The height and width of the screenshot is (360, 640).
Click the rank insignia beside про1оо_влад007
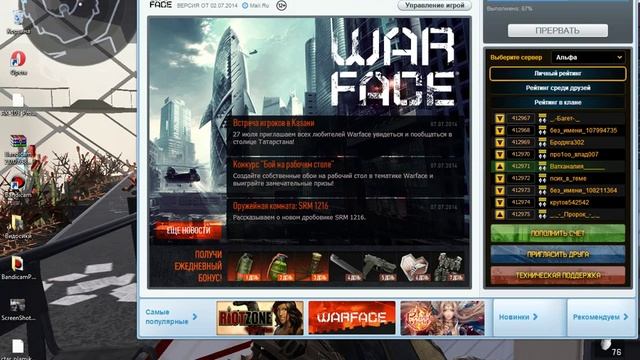click(x=542, y=155)
